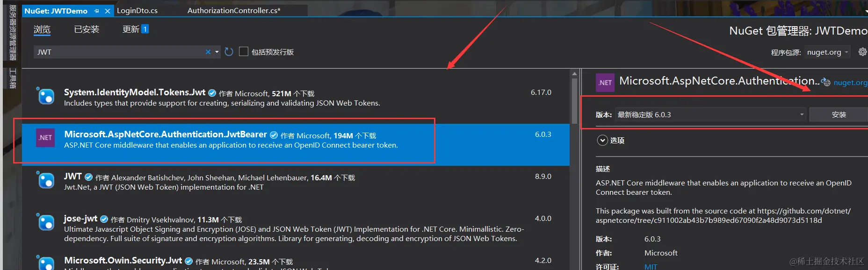This screenshot has height=270, width=868.
Task: Select the System.IdentityModel.Tokens.Jwt package
Action: click(x=296, y=97)
